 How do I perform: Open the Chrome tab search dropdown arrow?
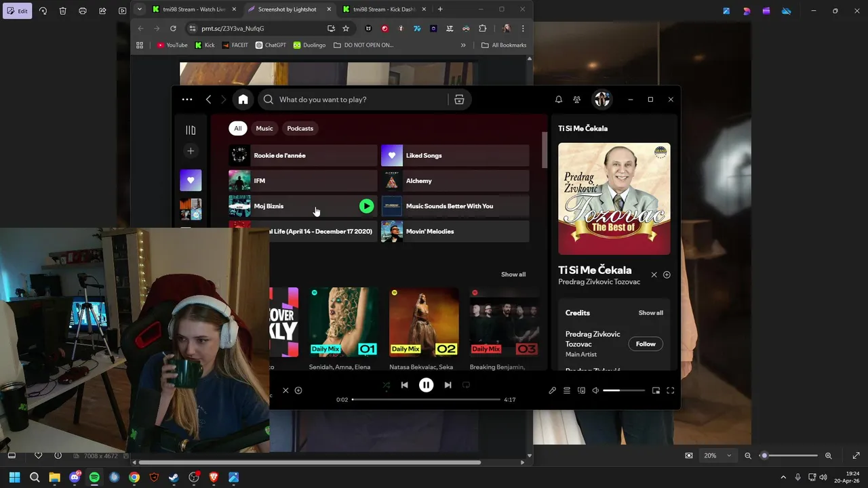(x=139, y=9)
